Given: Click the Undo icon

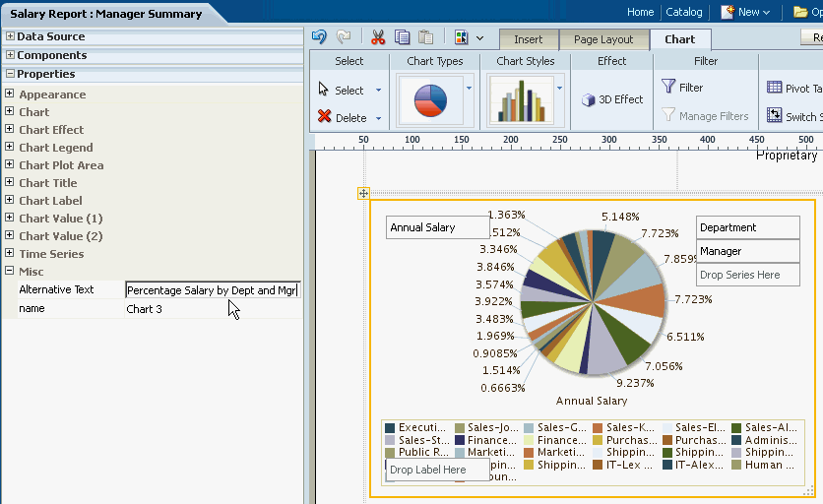Looking at the screenshot, I should 319,36.
